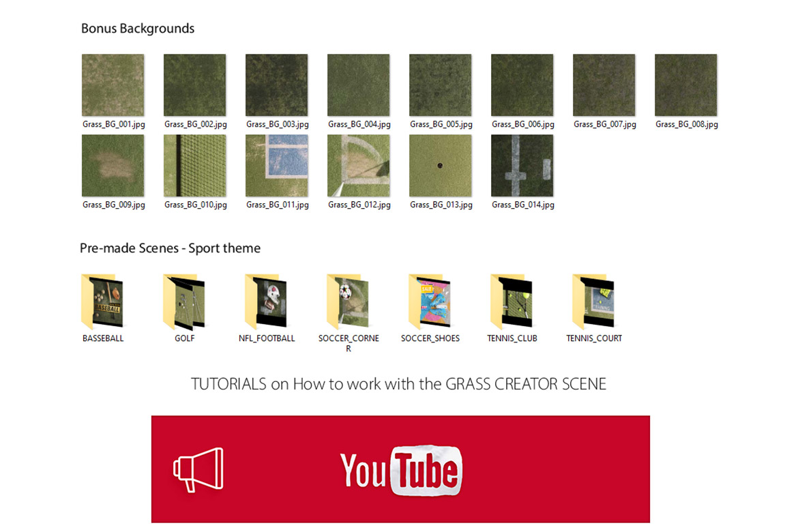Open the TENNIS_CLUB folder icon
The image size is (798, 532).
coord(512,301)
